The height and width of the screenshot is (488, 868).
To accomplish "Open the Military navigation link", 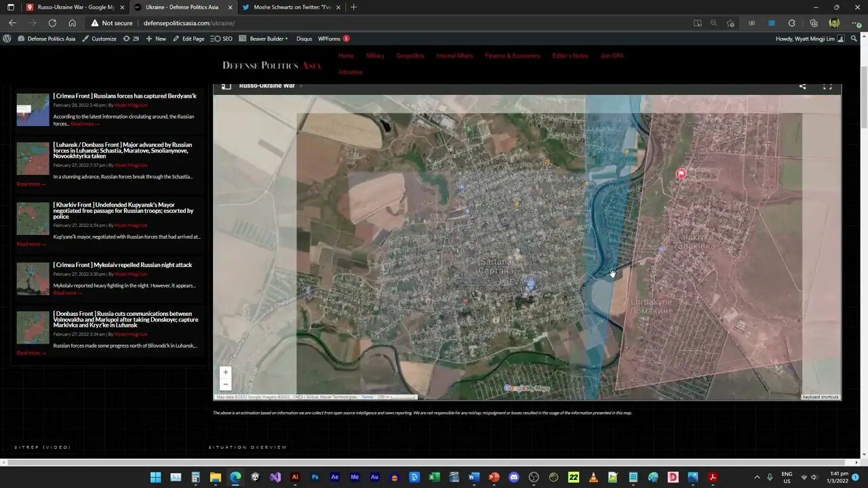I will [x=375, y=56].
